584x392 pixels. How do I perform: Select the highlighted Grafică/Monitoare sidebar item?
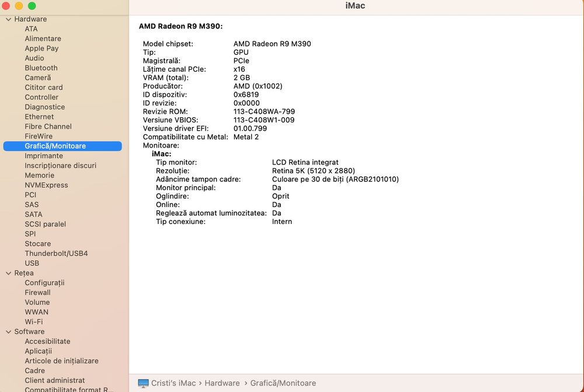62,146
